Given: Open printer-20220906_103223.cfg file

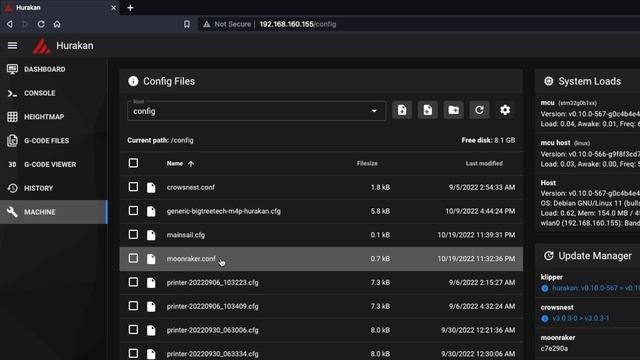Looking at the screenshot, I should coord(212,282).
